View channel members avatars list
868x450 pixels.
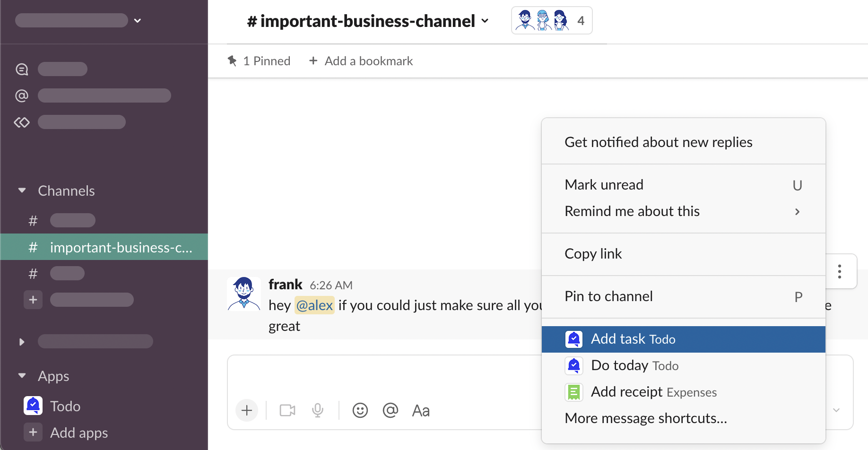551,21
